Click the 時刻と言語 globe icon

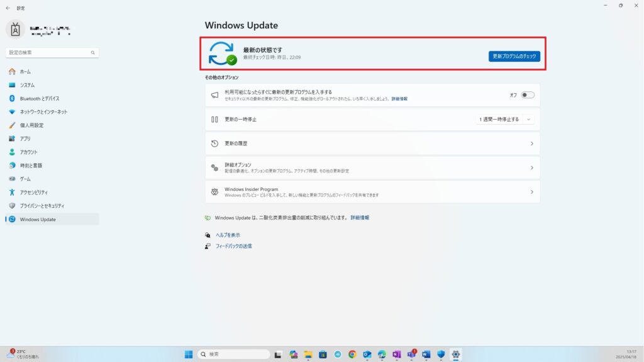(x=12, y=166)
